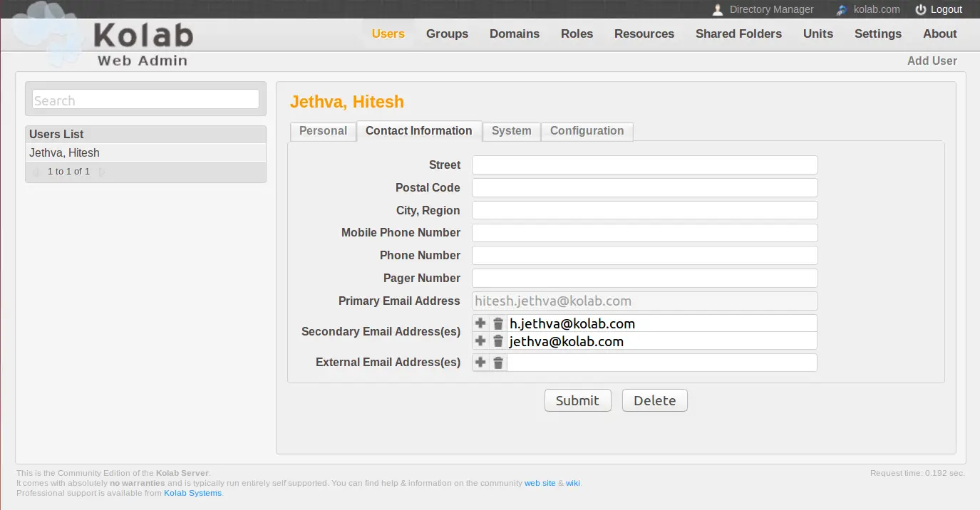Select the Contact Information tab
980x510 pixels.
coord(419,131)
